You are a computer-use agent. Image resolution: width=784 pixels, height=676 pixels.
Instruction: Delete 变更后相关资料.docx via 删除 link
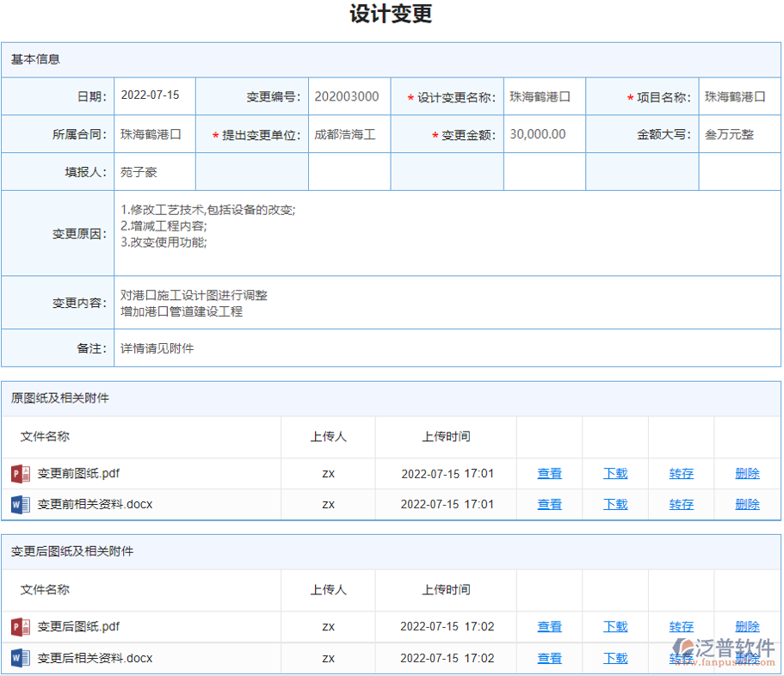click(x=747, y=658)
